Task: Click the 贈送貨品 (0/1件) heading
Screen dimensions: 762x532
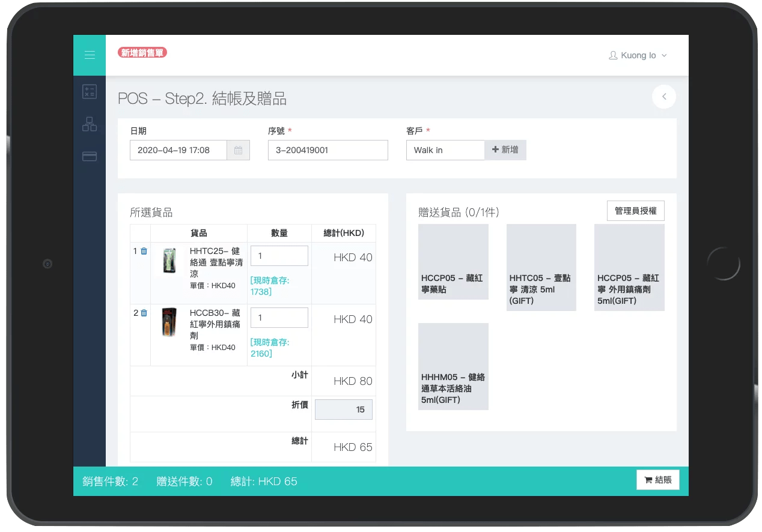Action: (459, 213)
